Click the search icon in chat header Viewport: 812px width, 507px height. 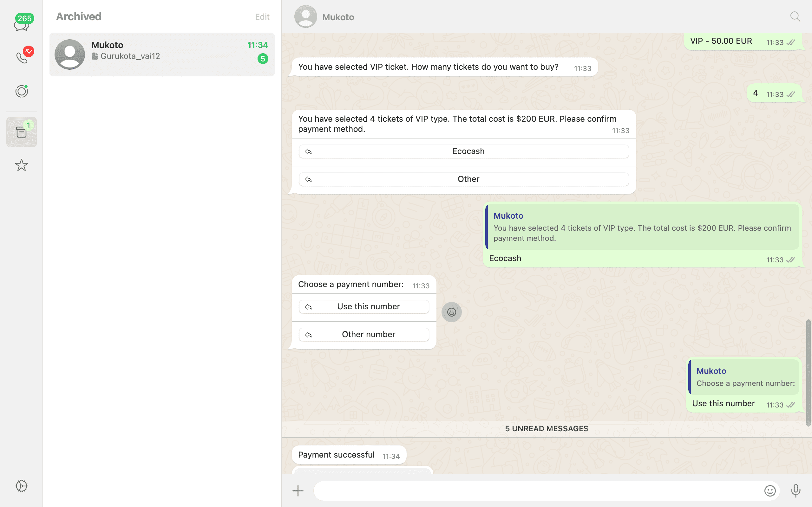[x=795, y=16]
